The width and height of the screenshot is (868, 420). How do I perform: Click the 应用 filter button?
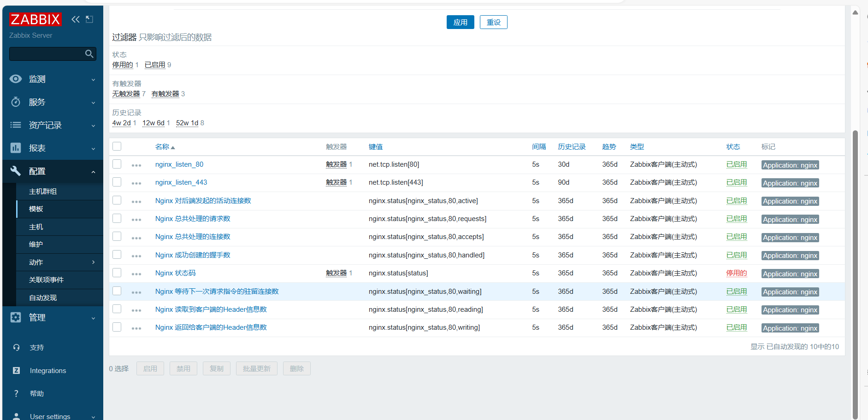461,22
